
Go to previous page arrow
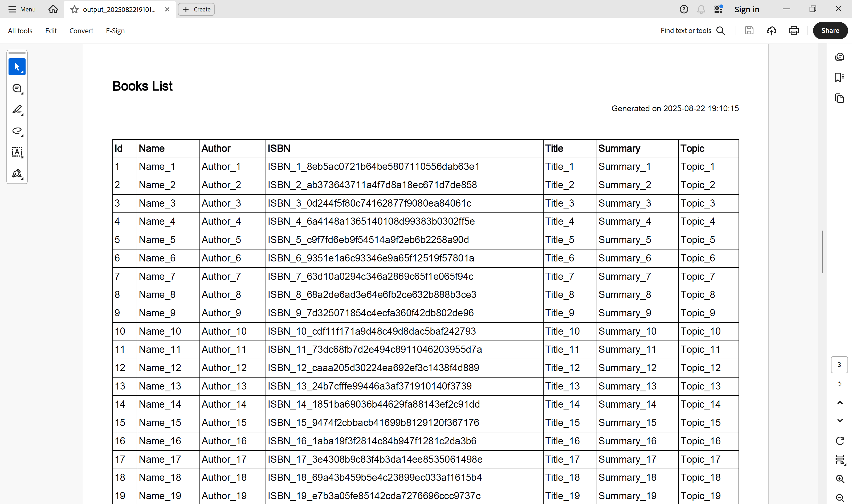[840, 403]
